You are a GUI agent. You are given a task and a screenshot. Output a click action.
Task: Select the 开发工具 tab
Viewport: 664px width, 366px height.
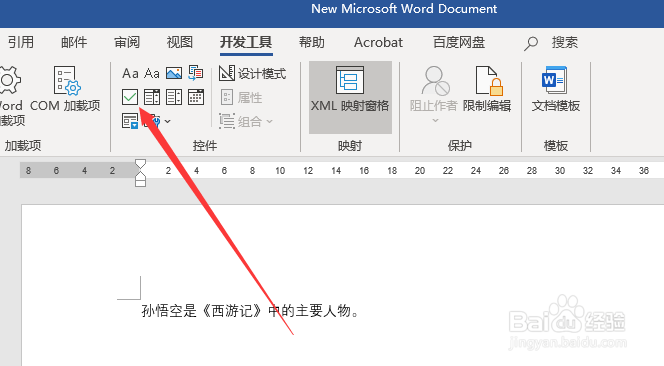tap(246, 42)
